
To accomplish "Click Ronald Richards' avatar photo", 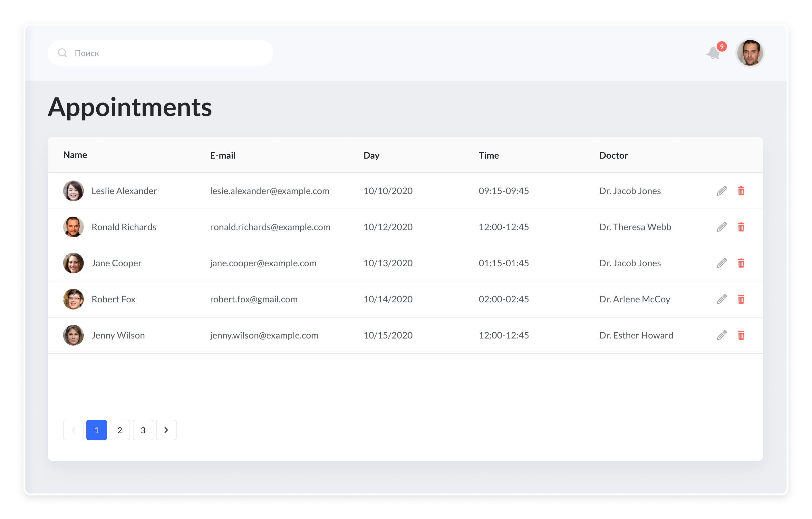I will click(x=73, y=227).
